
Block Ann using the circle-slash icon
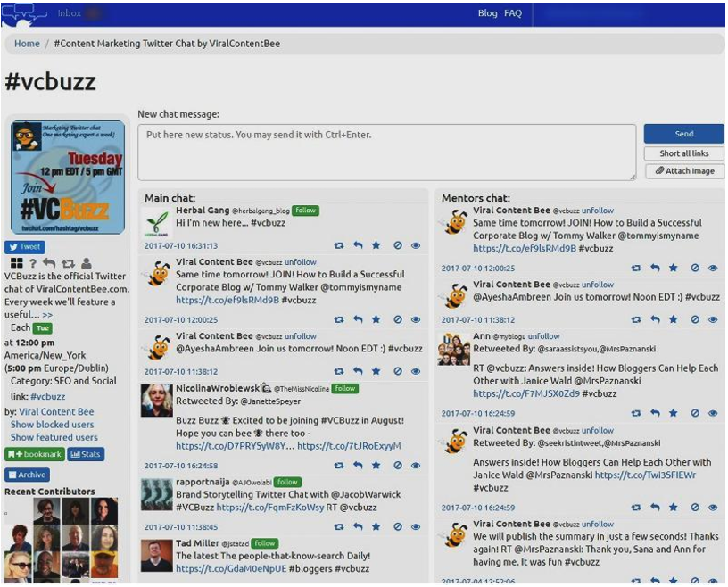click(x=695, y=413)
